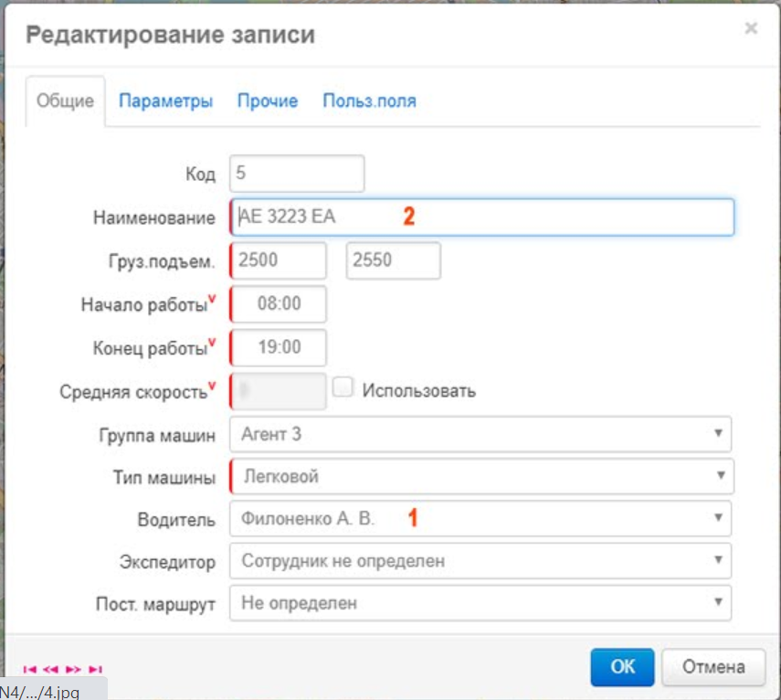Switch to the Общие tab

pos(65,101)
